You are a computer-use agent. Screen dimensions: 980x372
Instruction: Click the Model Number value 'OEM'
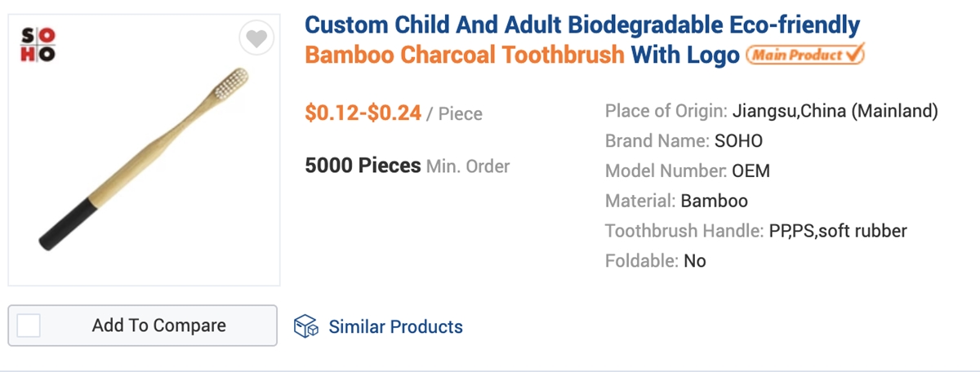point(751,171)
